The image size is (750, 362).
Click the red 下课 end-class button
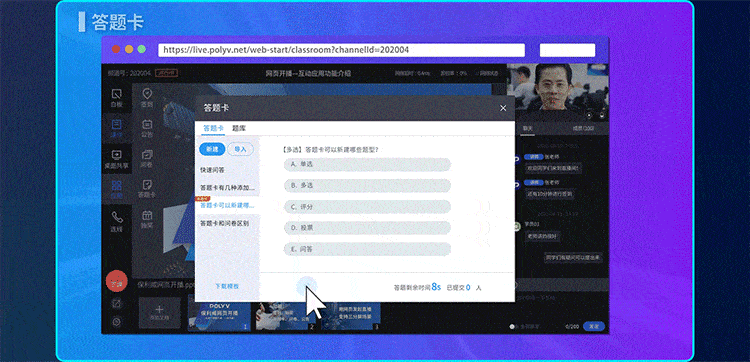click(116, 282)
